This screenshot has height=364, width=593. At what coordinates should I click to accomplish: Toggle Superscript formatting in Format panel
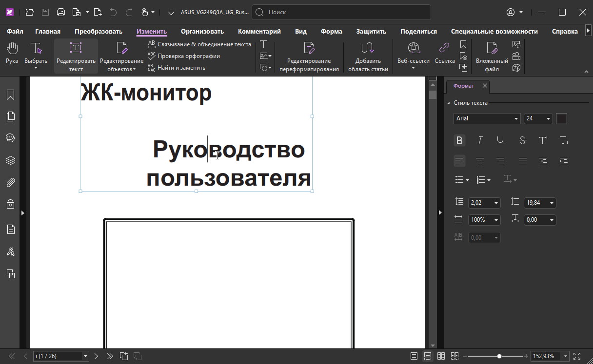point(543,140)
